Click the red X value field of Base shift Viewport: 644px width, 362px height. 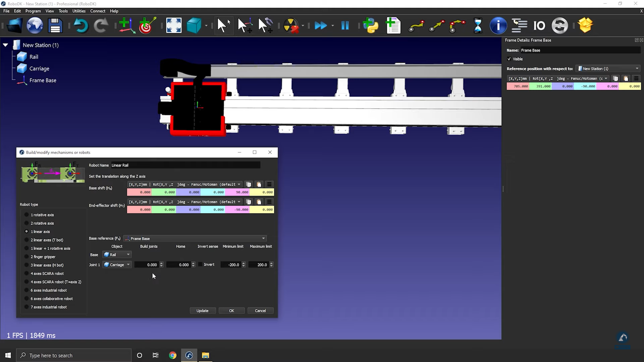coord(139,192)
